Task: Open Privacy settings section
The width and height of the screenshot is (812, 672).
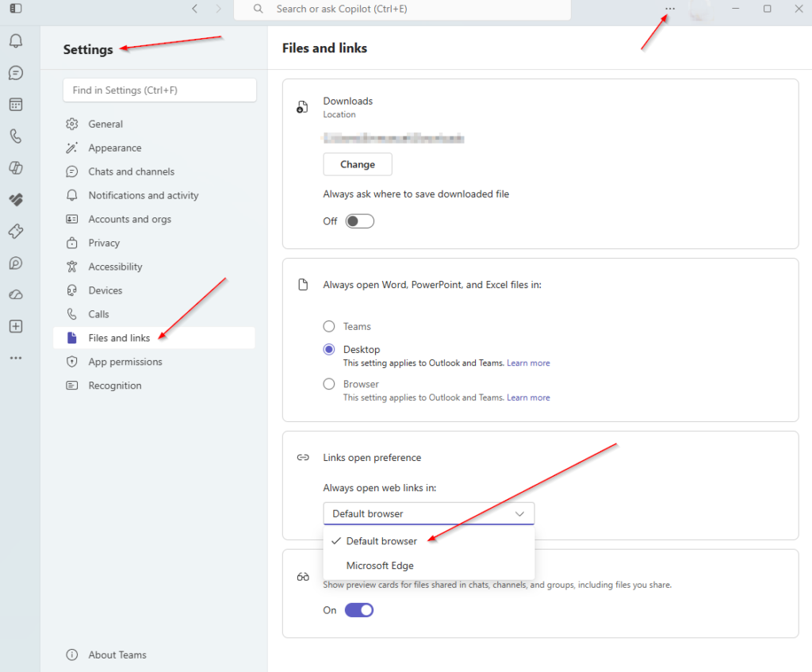Action: 155,243
